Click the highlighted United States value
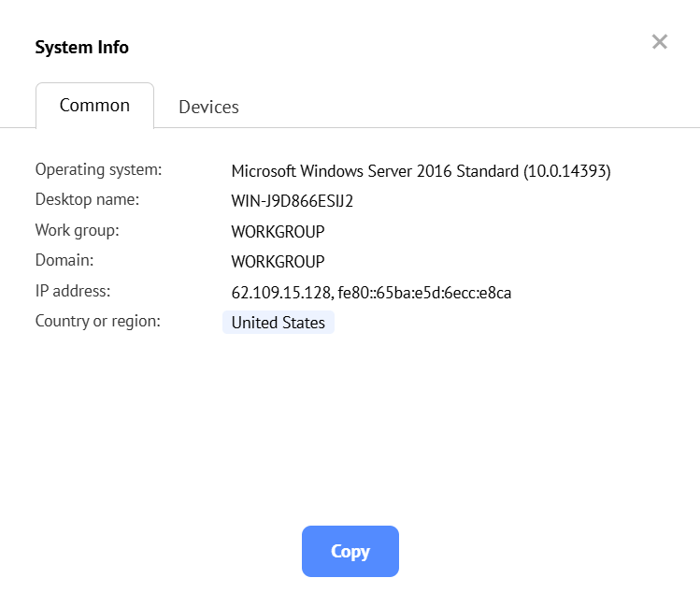This screenshot has width=700, height=607. click(279, 323)
